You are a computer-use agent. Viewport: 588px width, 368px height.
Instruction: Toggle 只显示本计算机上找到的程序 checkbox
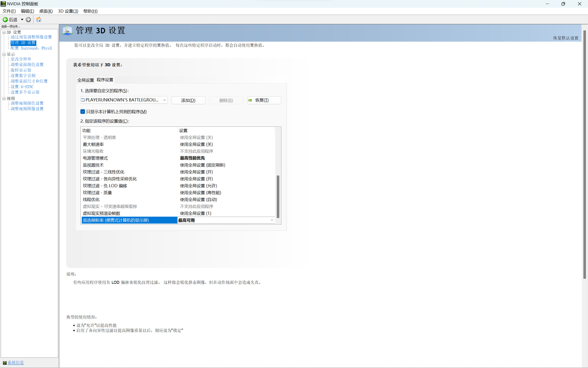point(83,112)
